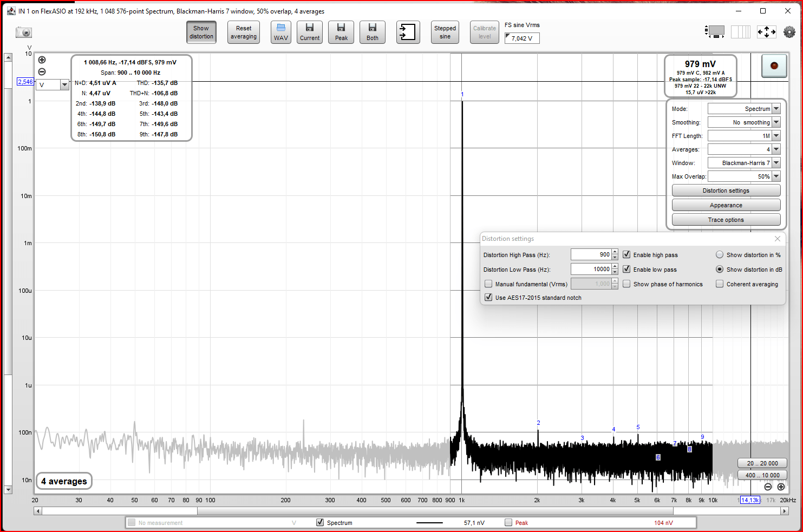Image resolution: width=803 pixels, height=532 pixels.
Task: Toggle the No measurement trace checkbox
Action: click(132, 522)
